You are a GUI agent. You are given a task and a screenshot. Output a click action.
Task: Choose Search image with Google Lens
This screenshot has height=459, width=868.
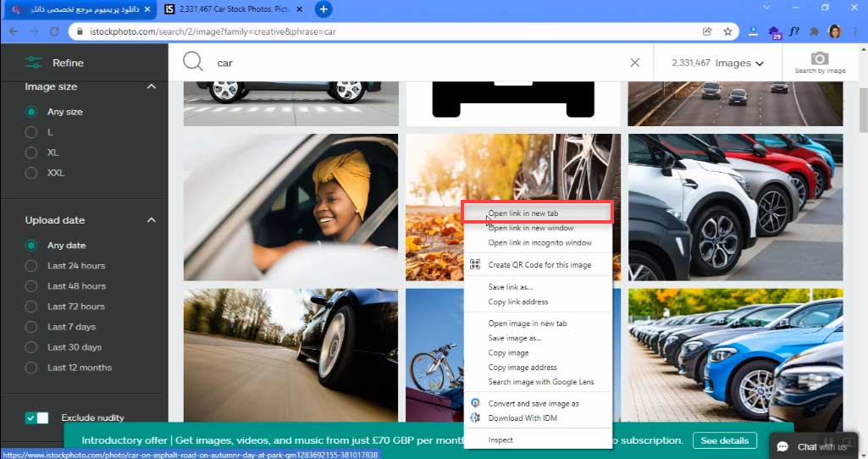[538, 381]
